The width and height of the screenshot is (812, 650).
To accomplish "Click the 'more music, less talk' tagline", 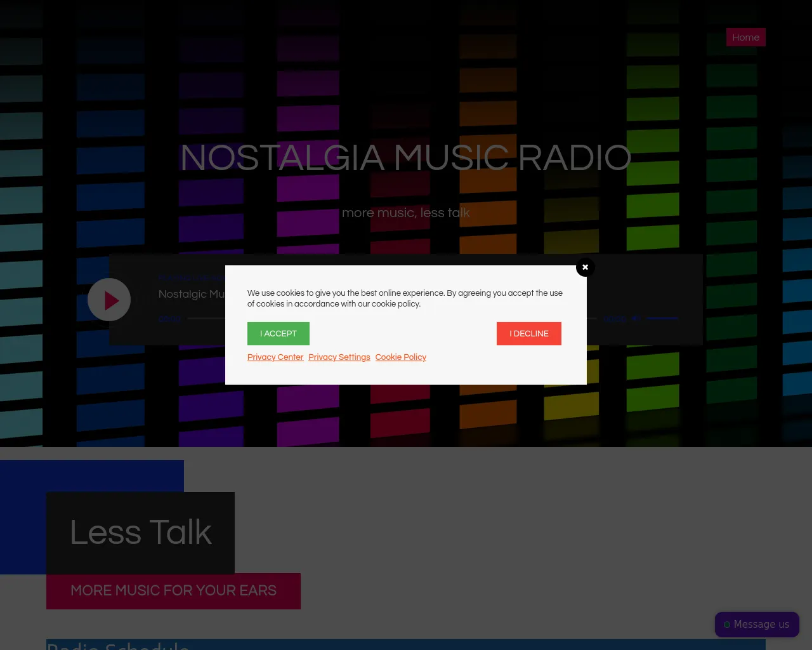I will [x=405, y=213].
